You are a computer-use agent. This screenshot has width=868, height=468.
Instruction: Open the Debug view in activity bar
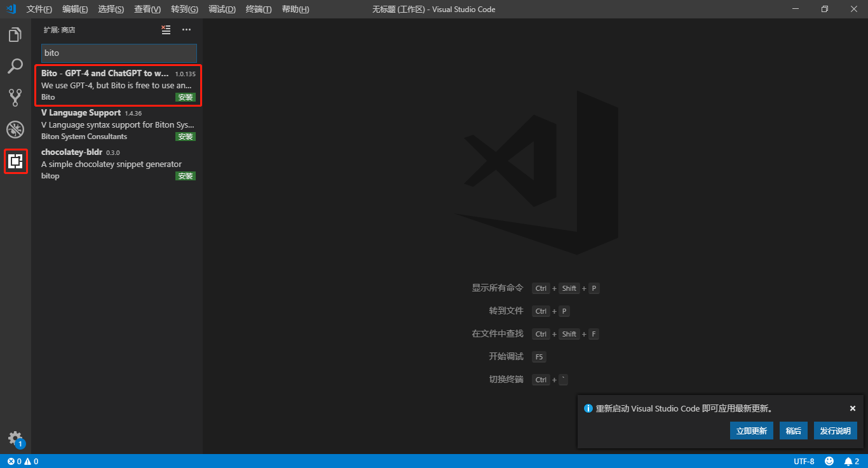[15, 130]
